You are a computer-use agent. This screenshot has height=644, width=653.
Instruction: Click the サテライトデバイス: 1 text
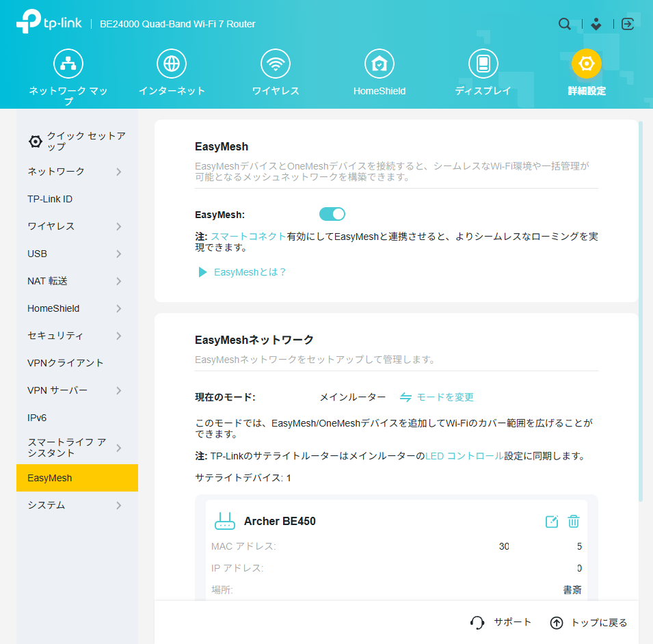tap(243, 478)
